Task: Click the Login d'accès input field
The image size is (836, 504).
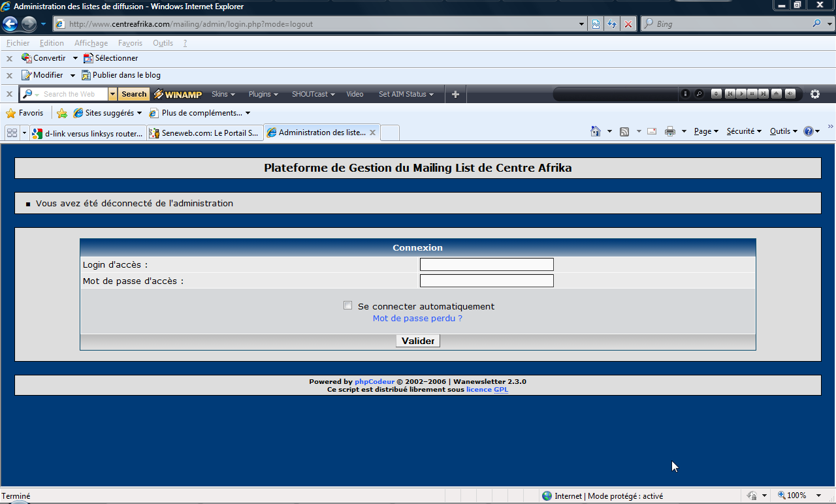Action: point(487,264)
